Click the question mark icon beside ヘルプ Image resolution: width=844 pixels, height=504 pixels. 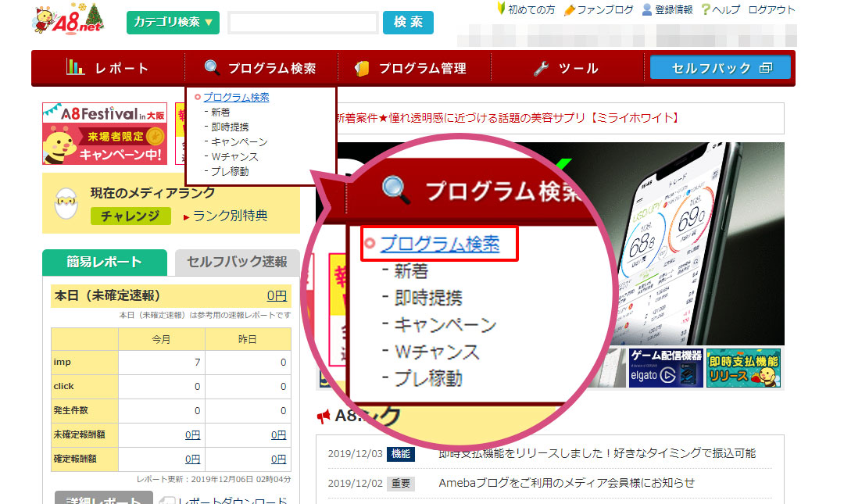coord(706,9)
